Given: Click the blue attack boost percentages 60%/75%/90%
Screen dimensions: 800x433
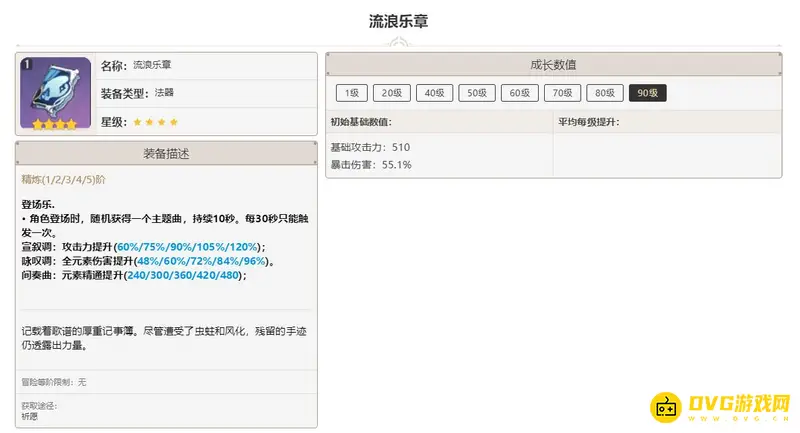Looking at the screenshot, I should [188, 247].
